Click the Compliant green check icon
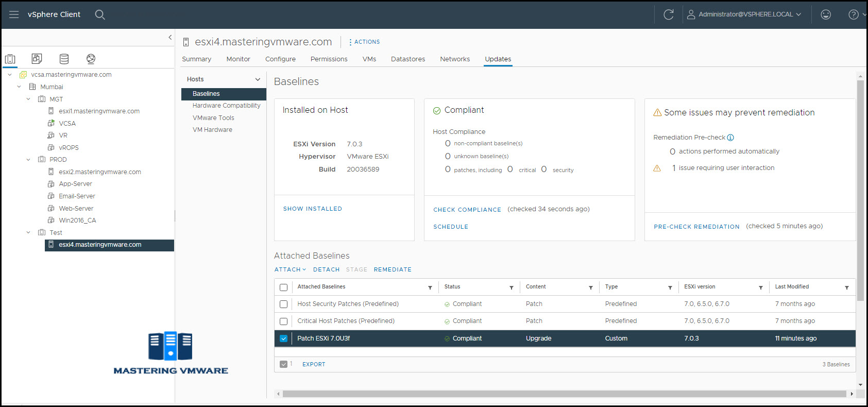Image resolution: width=868 pixels, height=407 pixels. [x=437, y=110]
